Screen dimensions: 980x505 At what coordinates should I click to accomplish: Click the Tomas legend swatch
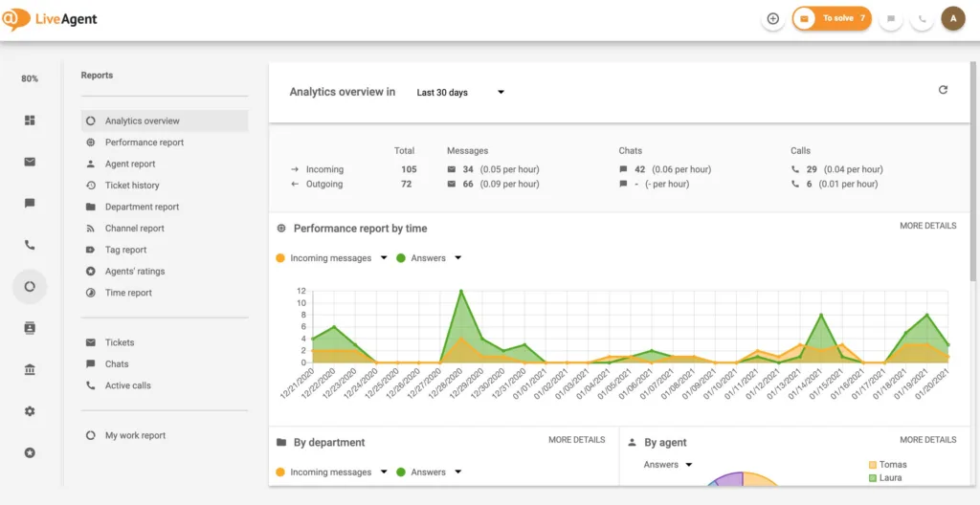click(873, 465)
